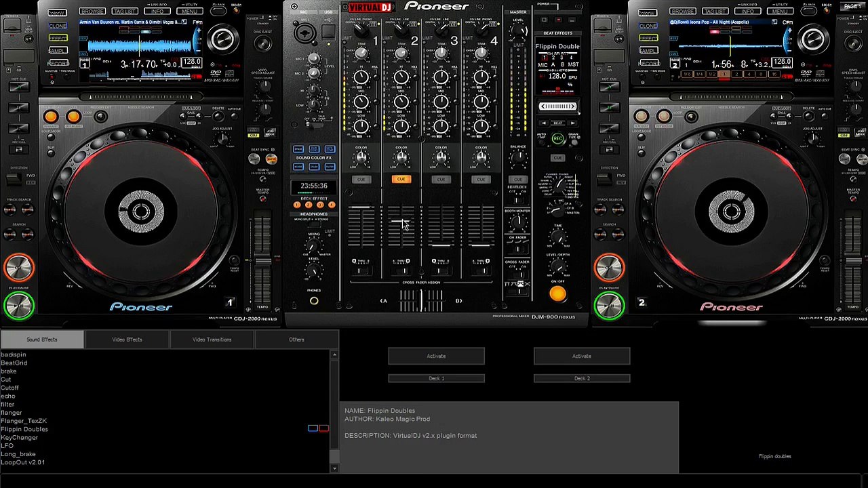Open BROWSE on deck 1

pyautogui.click(x=92, y=12)
